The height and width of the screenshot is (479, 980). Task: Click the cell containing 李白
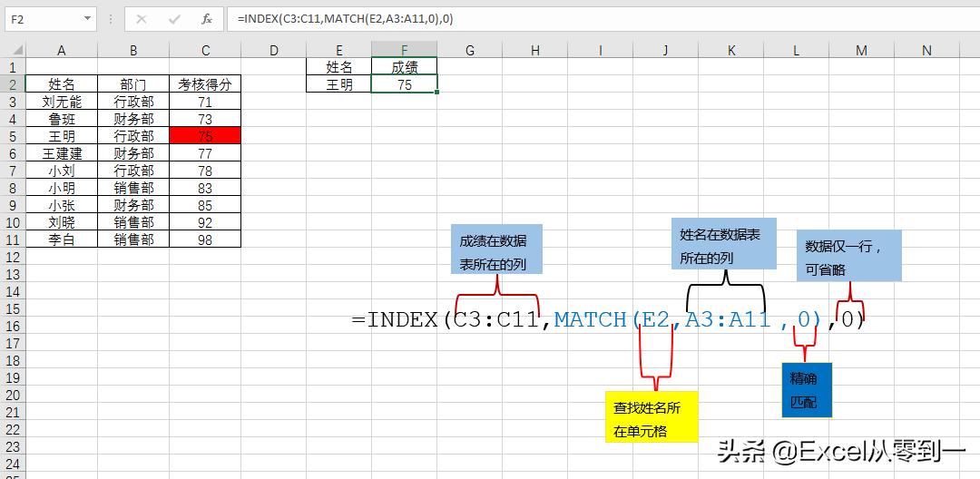point(62,239)
